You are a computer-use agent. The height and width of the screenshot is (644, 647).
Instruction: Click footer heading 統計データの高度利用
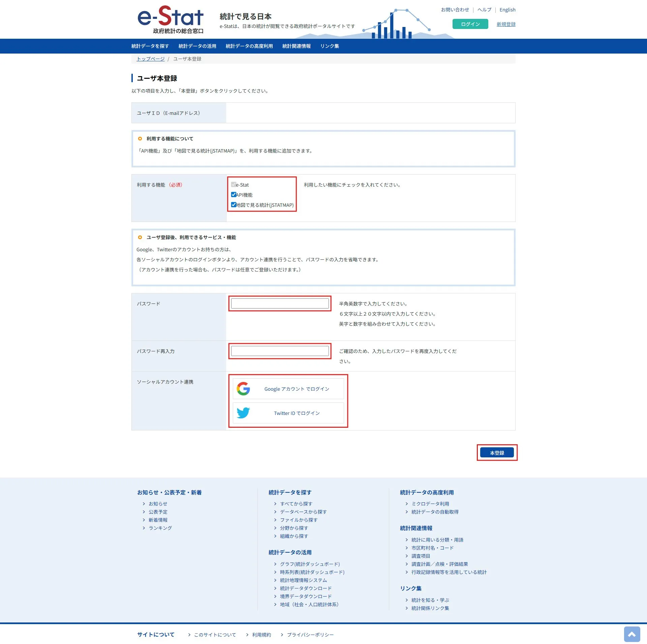pyautogui.click(x=427, y=492)
